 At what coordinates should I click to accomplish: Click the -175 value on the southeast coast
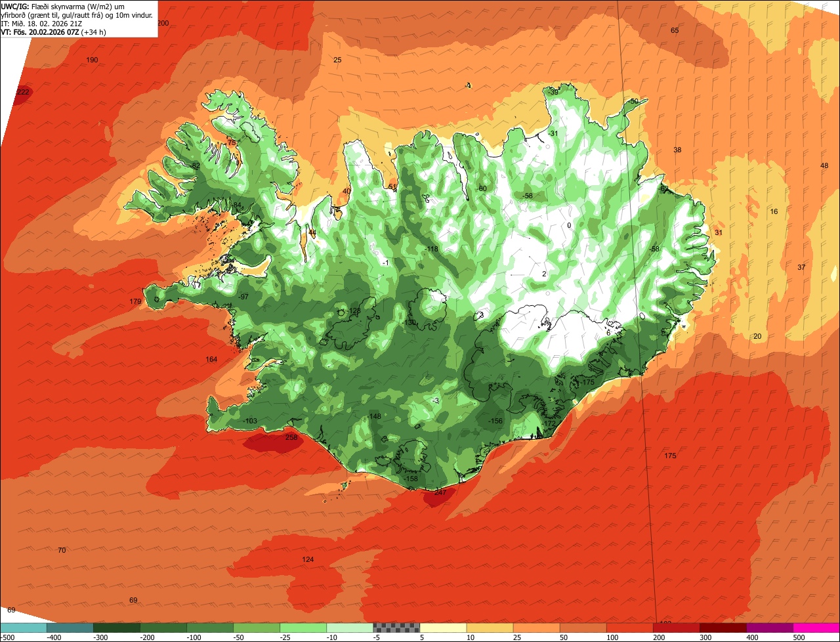point(587,382)
